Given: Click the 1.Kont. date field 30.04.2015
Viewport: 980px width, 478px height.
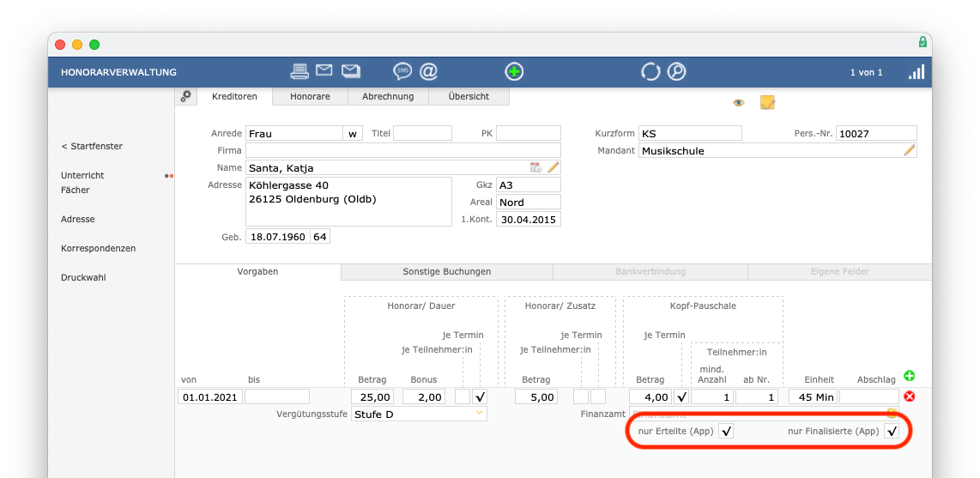Looking at the screenshot, I should pos(528,220).
